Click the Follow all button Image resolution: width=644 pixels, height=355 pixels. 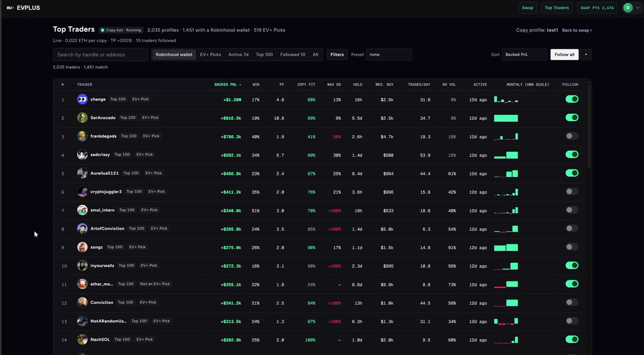[x=565, y=55]
